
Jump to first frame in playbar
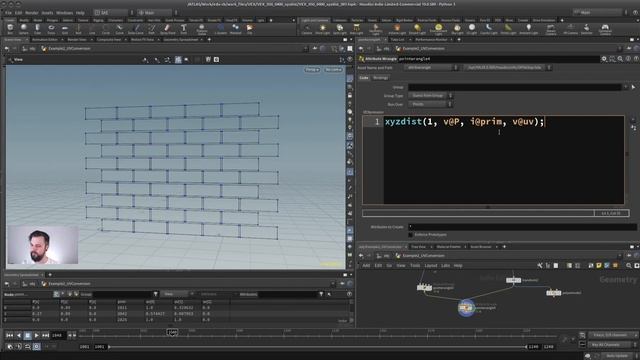[x=9, y=335]
